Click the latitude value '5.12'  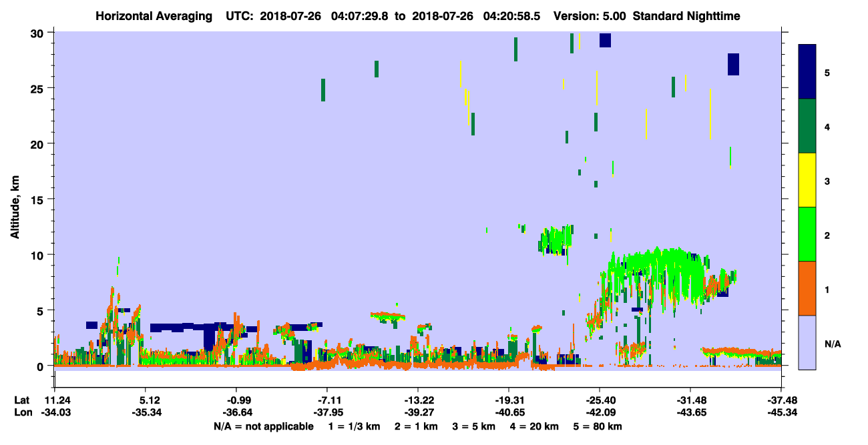pyautogui.click(x=146, y=400)
